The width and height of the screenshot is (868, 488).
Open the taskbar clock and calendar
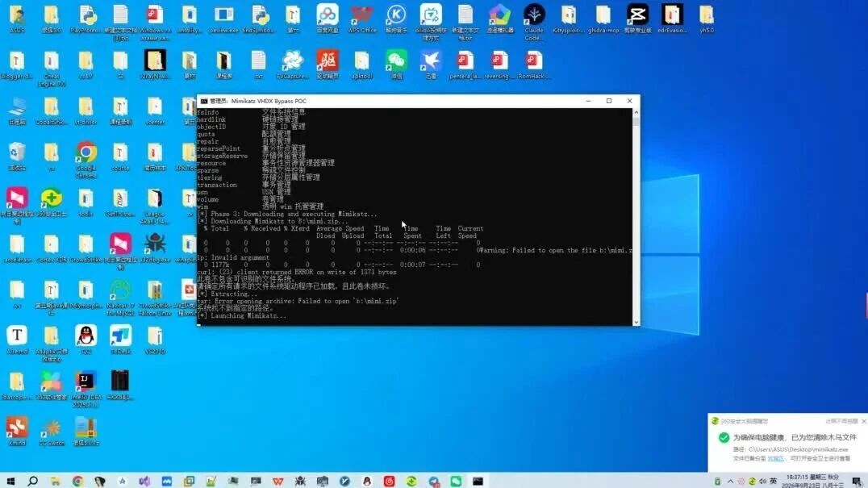(812, 481)
